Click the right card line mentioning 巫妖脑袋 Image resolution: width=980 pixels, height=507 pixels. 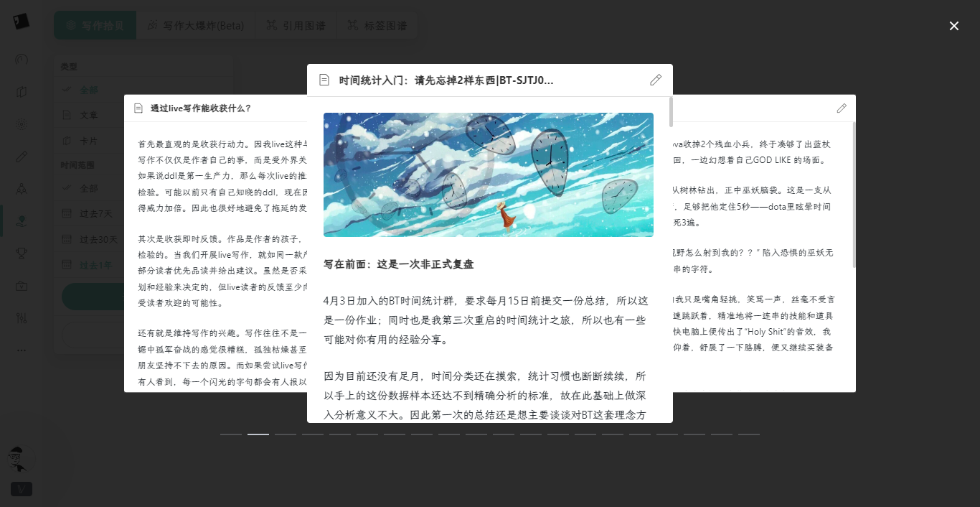[751, 190]
